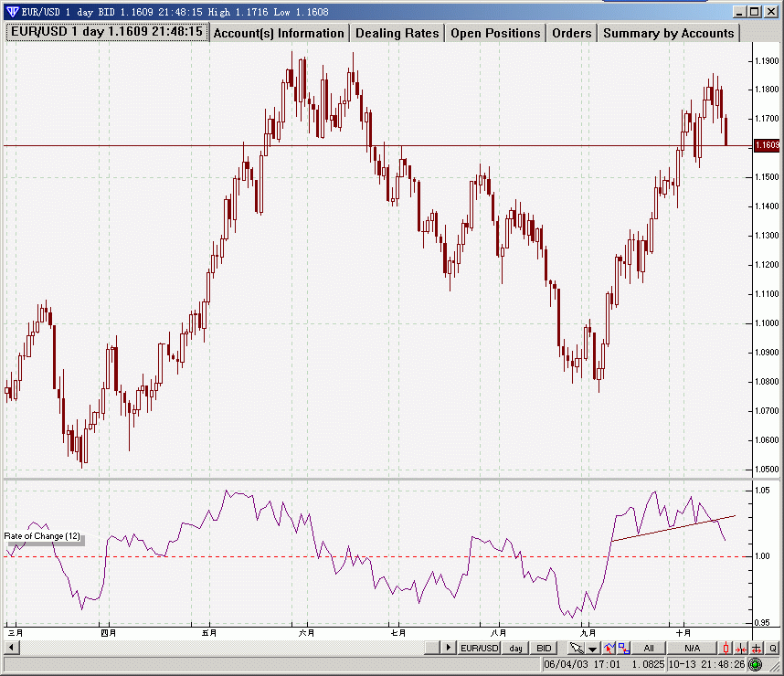
Task: Switch to the EUR/USD 1 day chart tab
Action: pos(107,31)
